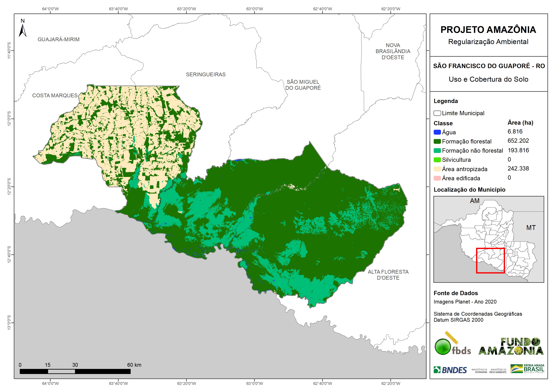Screen dimensions: 555x392
Task: Click the Formação não florestal swatch
Action: [437, 150]
